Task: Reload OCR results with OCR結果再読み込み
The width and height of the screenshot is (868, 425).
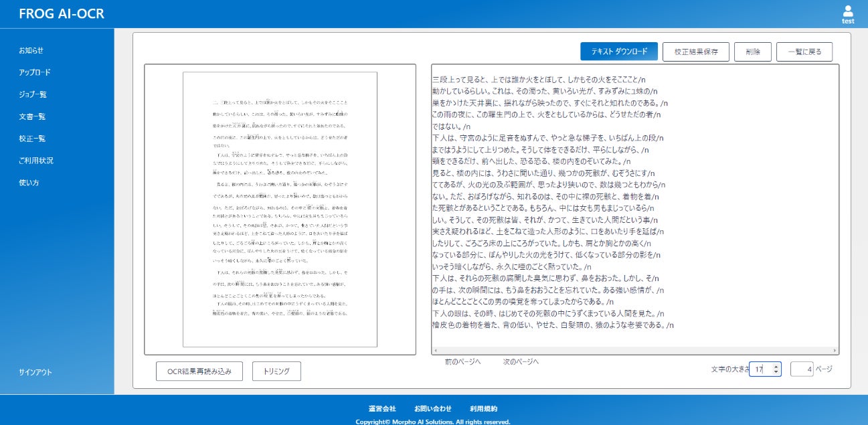Action: [x=199, y=371]
